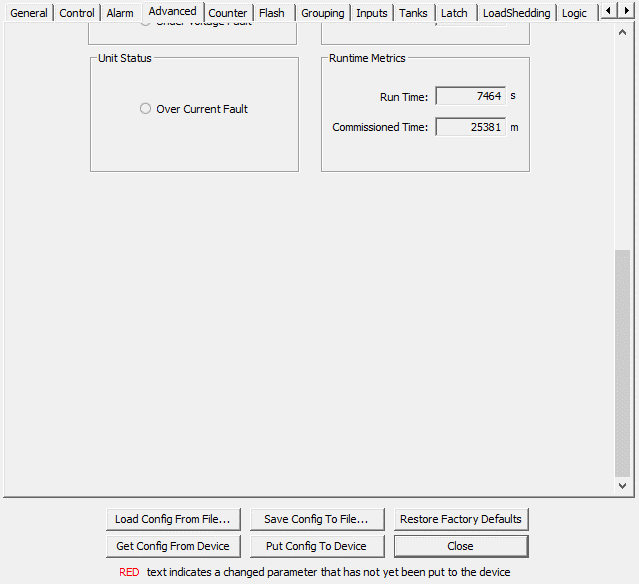639x584 pixels.
Task: Select the Grouping tab
Action: tap(323, 13)
